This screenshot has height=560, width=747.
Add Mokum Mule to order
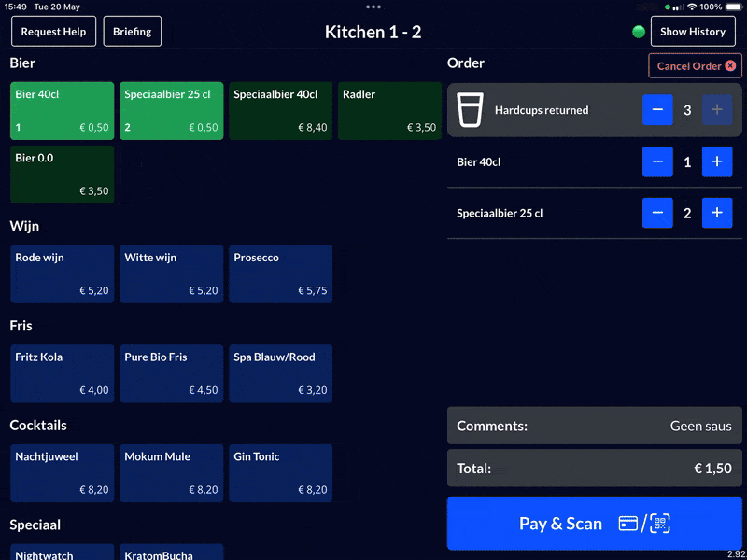pyautogui.click(x=171, y=473)
